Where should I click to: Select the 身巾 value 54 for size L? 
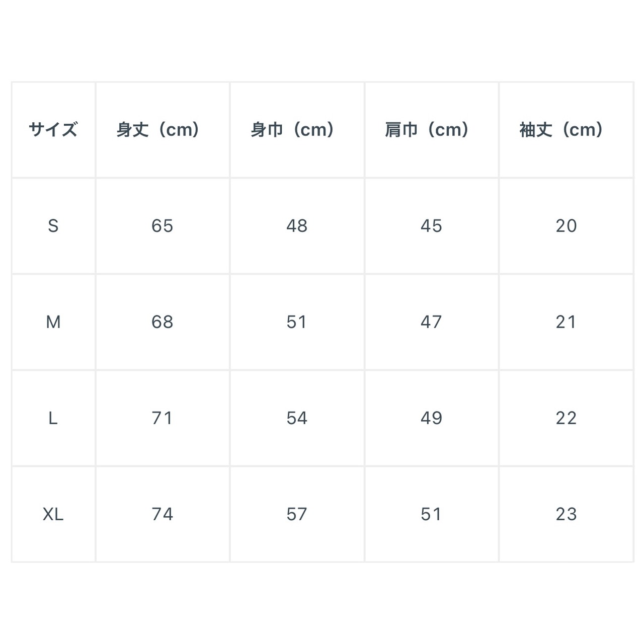coord(296,418)
